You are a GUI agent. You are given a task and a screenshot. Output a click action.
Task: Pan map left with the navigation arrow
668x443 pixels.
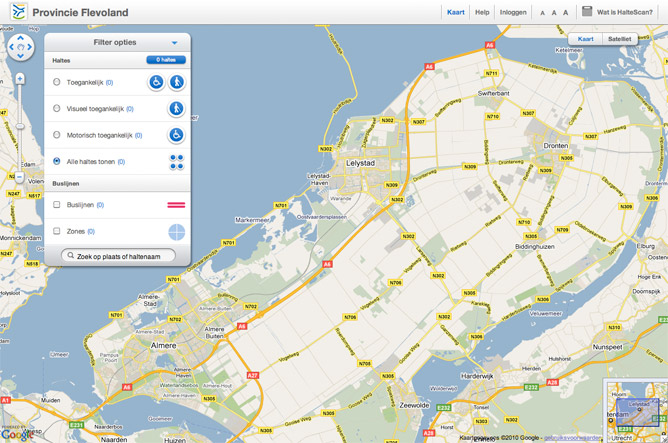point(12,47)
